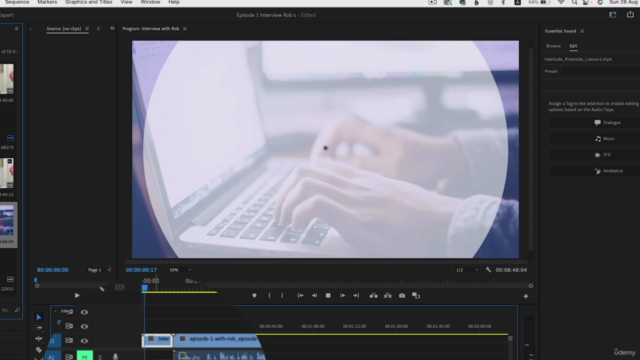Open the Graphics and Titles menu
The width and height of the screenshot is (640, 360).
point(89,2)
